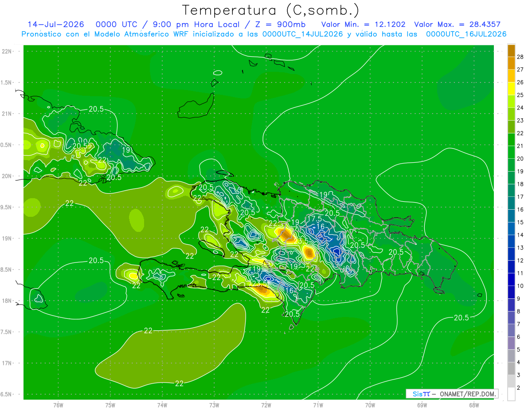Click the latitude axis label '21N'
This screenshot has width=532, height=411.
pyautogui.click(x=7, y=114)
